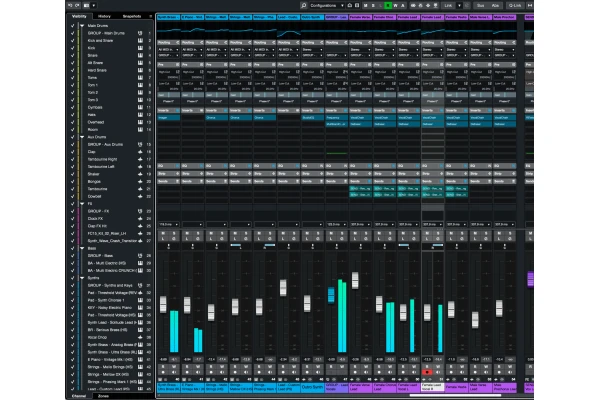This screenshot has height=400, width=600.
Task: Click the GROUP channel blue fader handle
Action: (x=331, y=295)
